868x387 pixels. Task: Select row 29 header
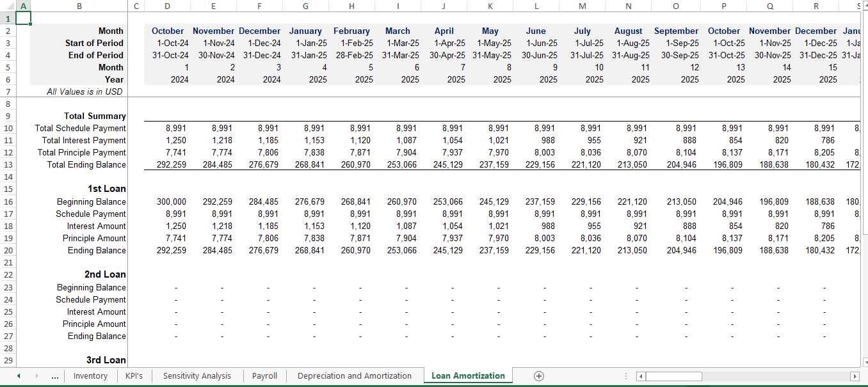[7, 361]
